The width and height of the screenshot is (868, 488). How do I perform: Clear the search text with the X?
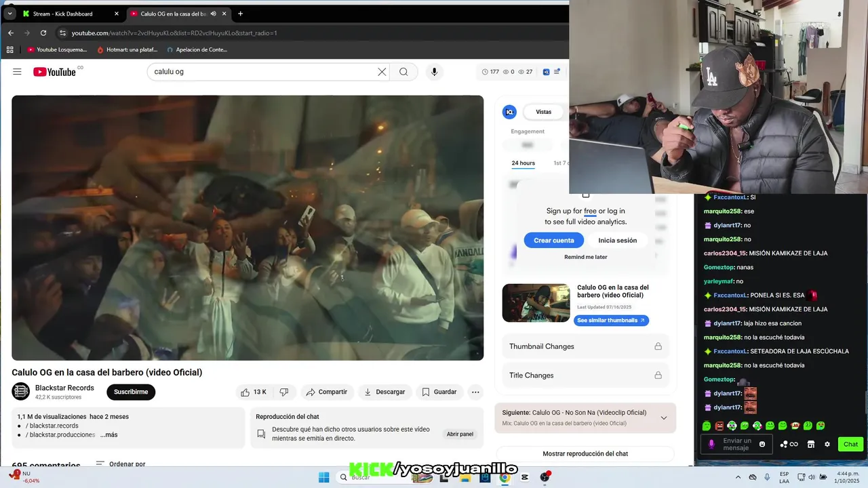(382, 72)
